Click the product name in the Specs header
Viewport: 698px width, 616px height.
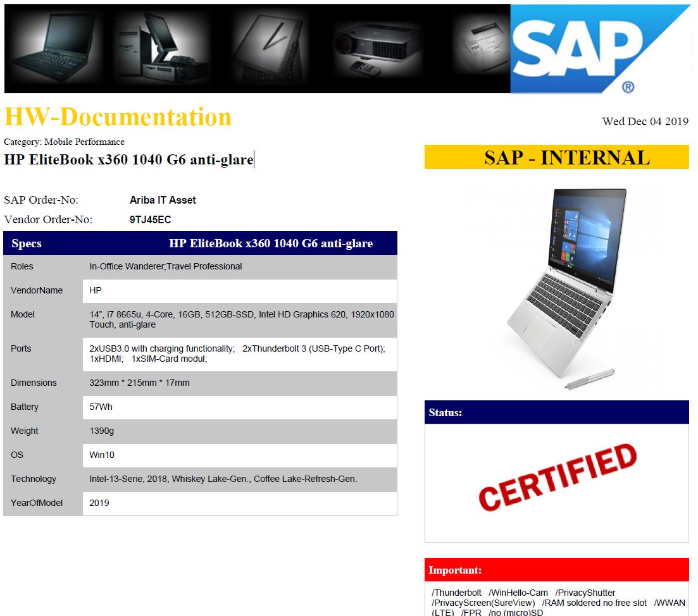tap(271, 243)
